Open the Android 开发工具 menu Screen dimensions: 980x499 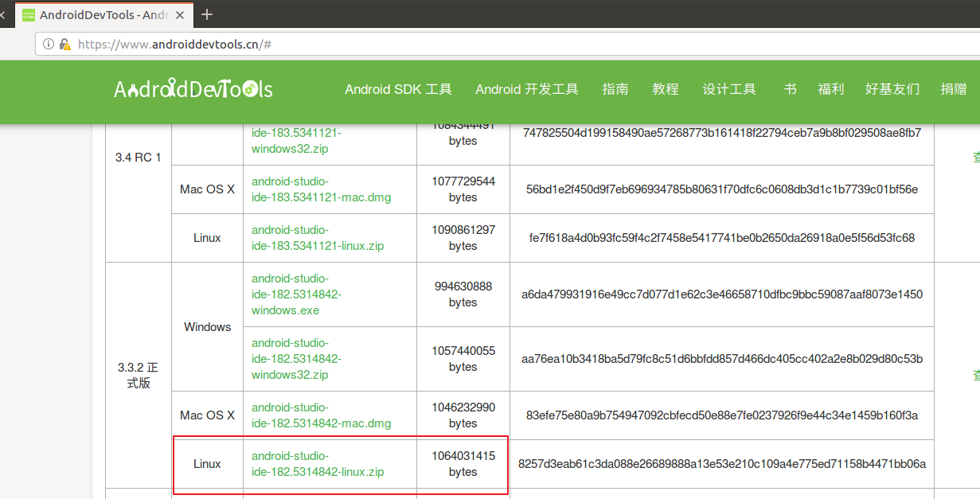(x=527, y=89)
